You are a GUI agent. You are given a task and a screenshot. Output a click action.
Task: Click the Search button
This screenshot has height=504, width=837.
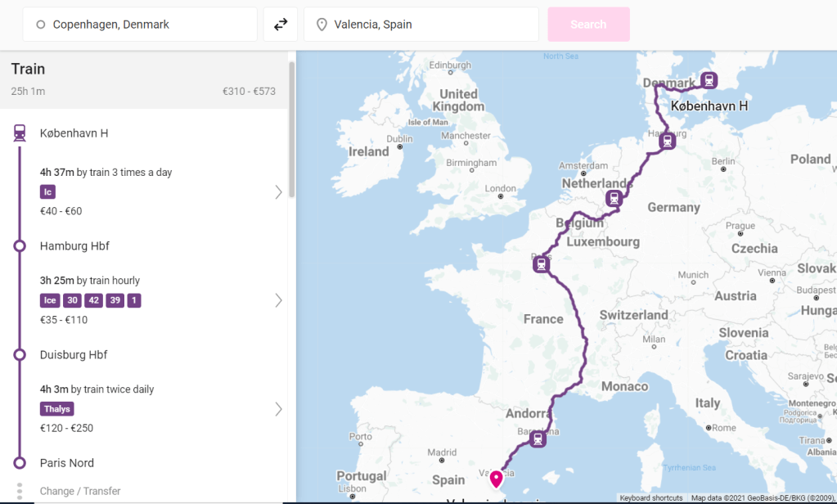[588, 25]
